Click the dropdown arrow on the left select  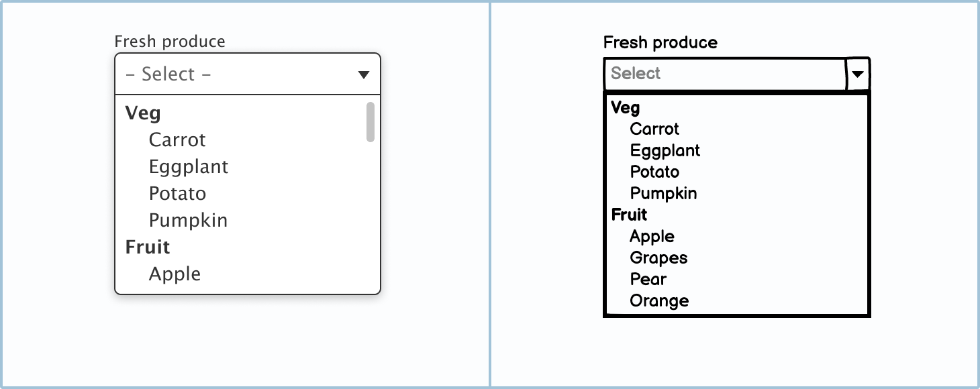coord(363,74)
